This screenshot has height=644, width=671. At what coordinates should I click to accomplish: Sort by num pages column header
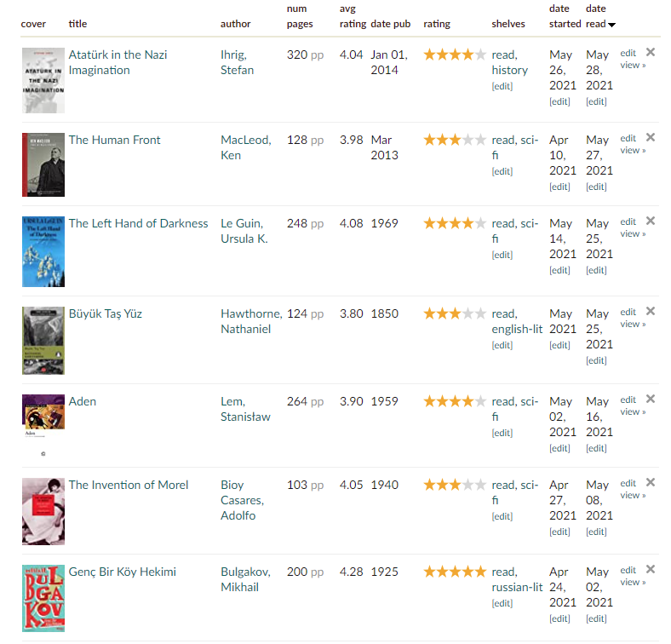point(300,16)
